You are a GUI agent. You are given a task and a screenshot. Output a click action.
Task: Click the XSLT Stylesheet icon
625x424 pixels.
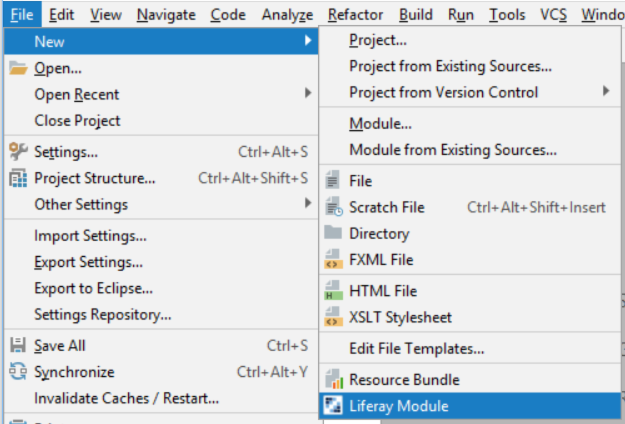pyautogui.click(x=333, y=317)
